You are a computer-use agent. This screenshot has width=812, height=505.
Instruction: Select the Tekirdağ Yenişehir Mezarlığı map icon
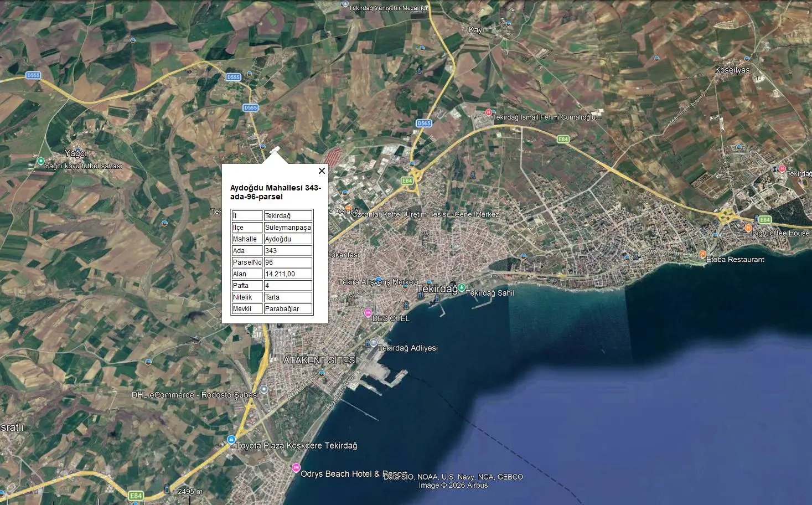coord(345,4)
